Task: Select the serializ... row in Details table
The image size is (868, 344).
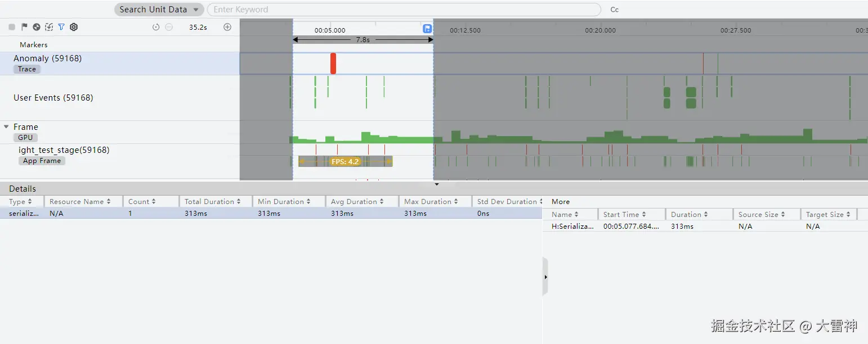Action: [271, 214]
